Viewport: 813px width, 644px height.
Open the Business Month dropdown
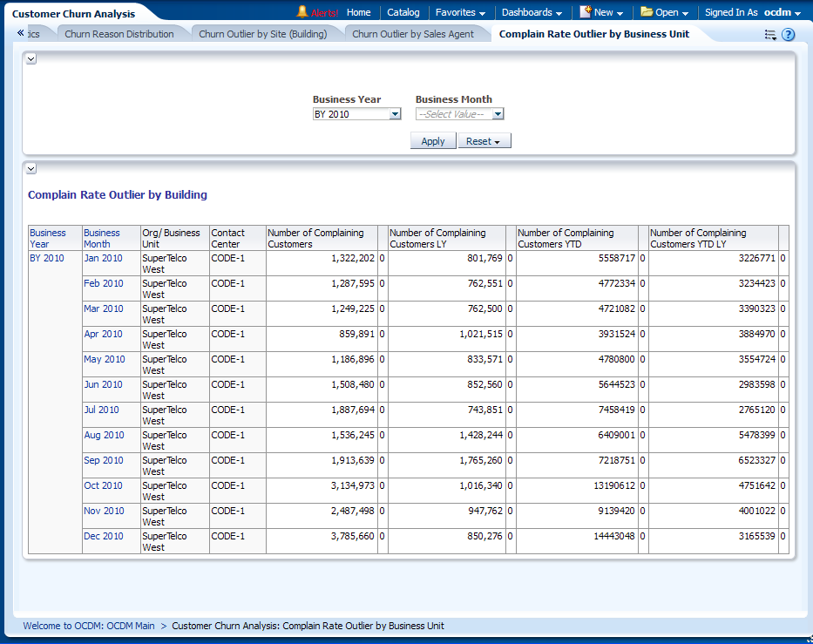coord(498,114)
